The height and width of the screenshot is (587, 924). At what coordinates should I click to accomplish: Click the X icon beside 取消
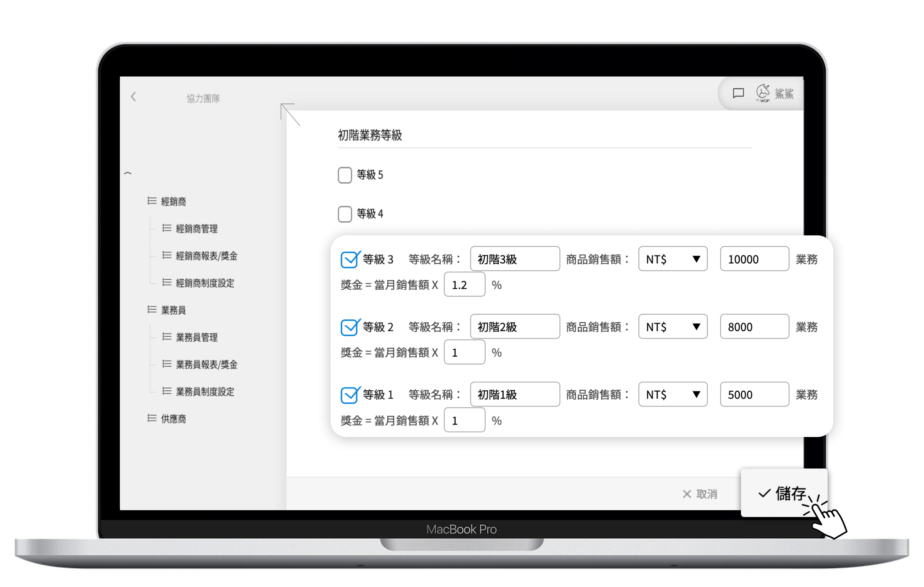pos(687,494)
